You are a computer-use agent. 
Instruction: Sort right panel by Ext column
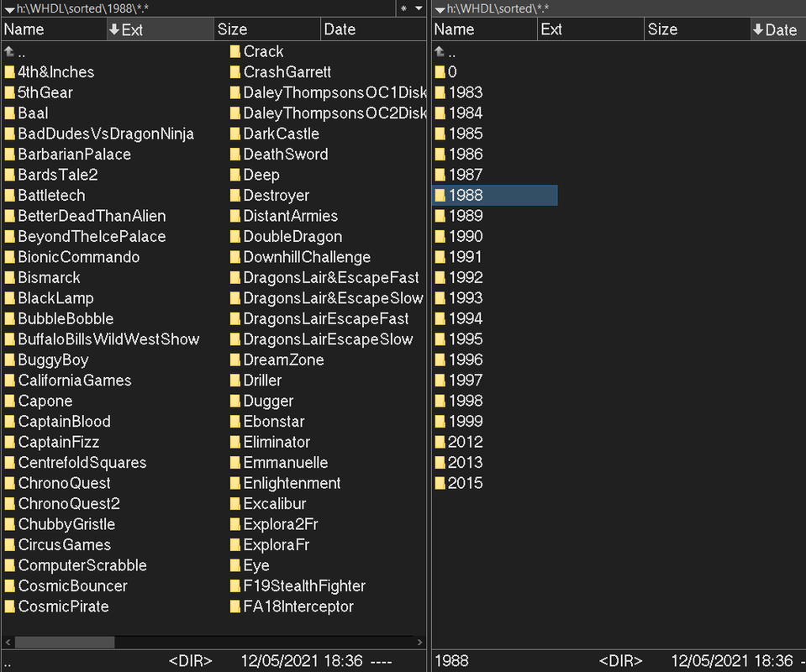coord(591,29)
